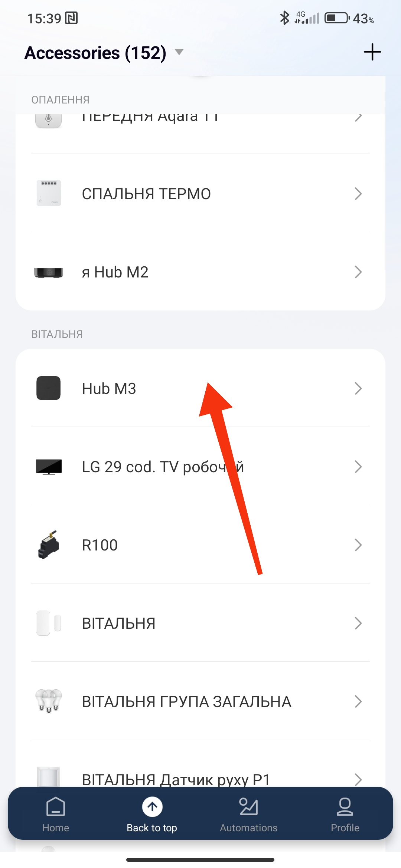Expand the я Hub M2 row chevron
The image size is (401, 868).
pos(358,272)
